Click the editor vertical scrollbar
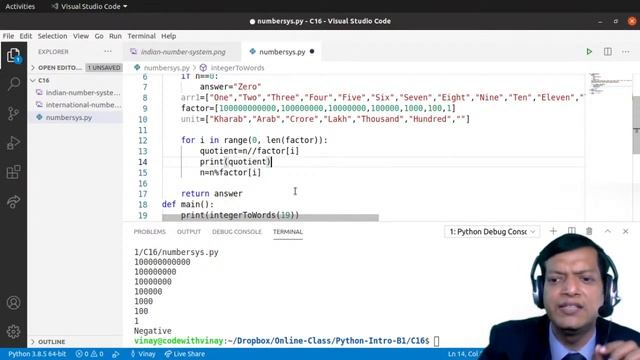 [x=636, y=124]
